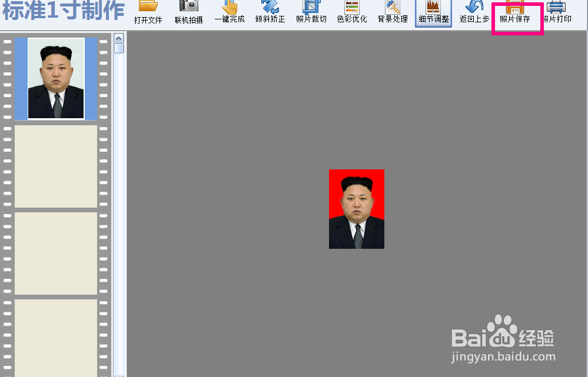Click the jingyan.baidu.com watermark link
This screenshot has width=588, height=377.
click(x=503, y=358)
